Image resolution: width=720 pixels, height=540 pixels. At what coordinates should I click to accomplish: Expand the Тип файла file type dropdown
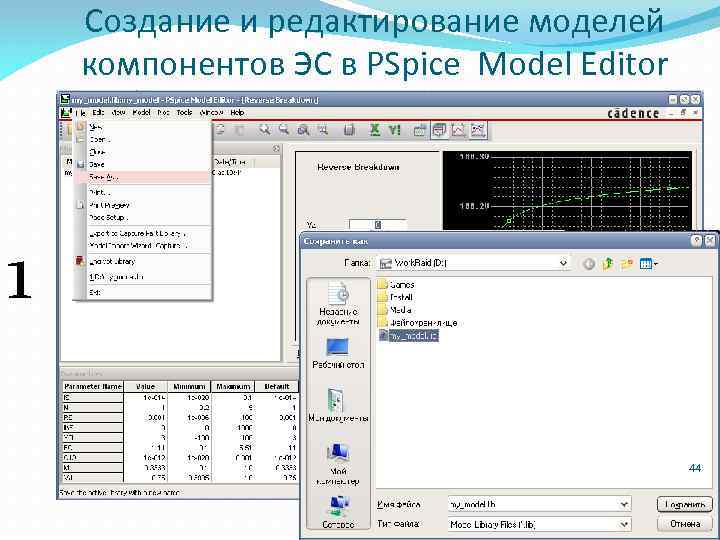(624, 524)
